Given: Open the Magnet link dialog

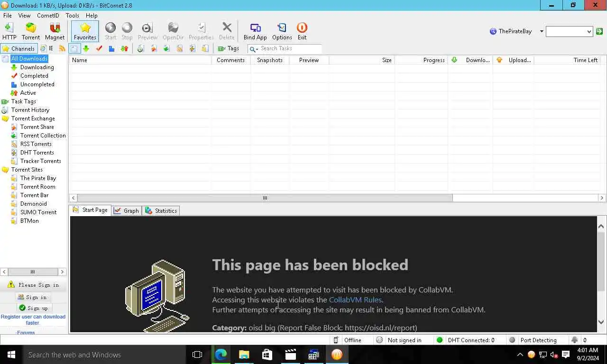Looking at the screenshot, I should tap(55, 31).
